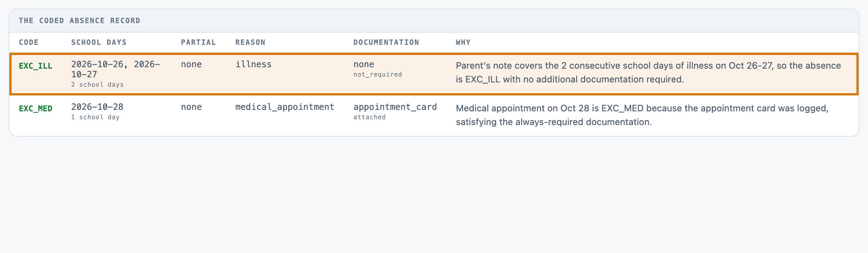Click the attached documentation status
This screenshot has width=868, height=253.
[369, 117]
